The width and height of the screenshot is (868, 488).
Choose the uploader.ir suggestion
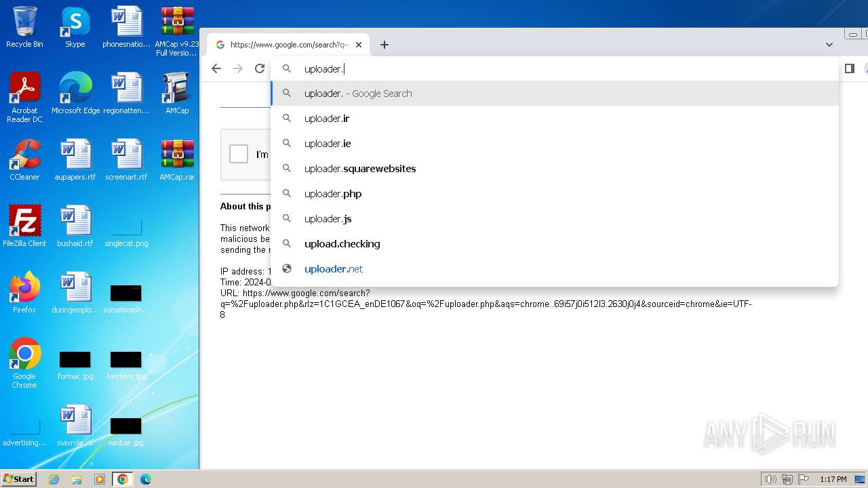pos(555,119)
